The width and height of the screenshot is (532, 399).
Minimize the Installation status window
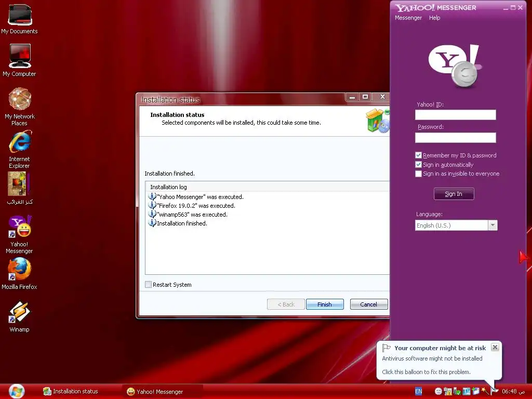[x=352, y=97]
